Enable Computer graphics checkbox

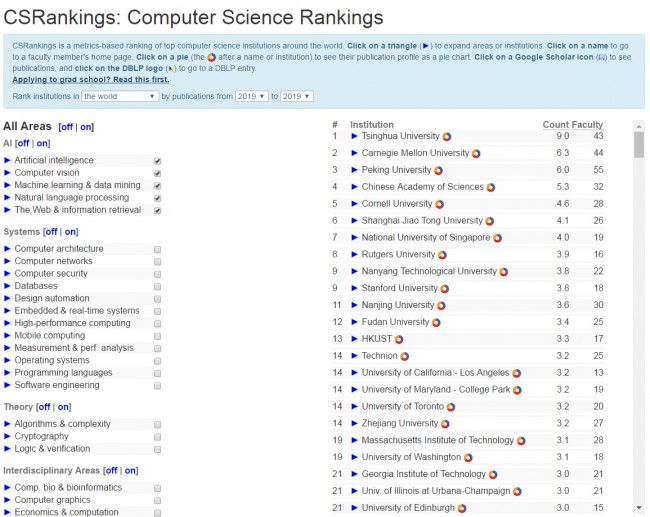coord(158,500)
